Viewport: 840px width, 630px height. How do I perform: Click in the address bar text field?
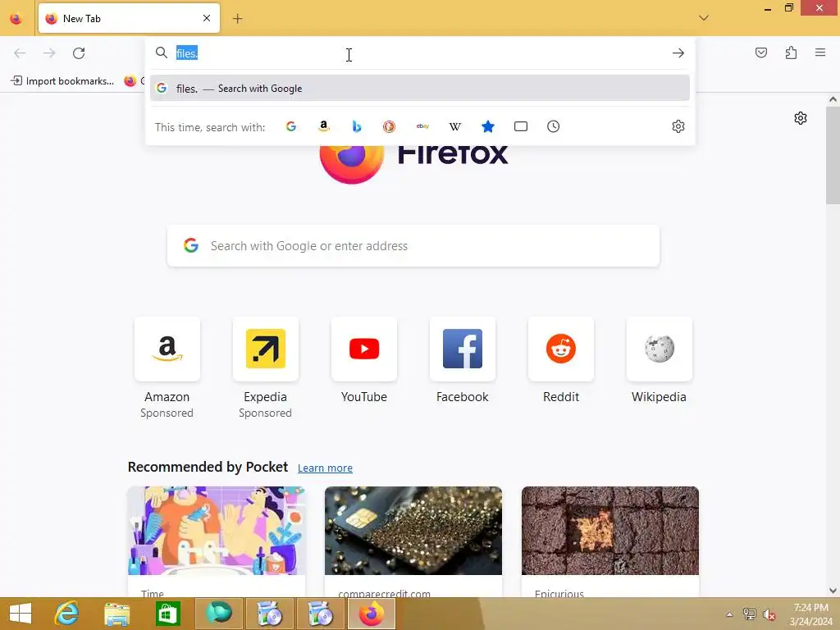[x=420, y=53]
